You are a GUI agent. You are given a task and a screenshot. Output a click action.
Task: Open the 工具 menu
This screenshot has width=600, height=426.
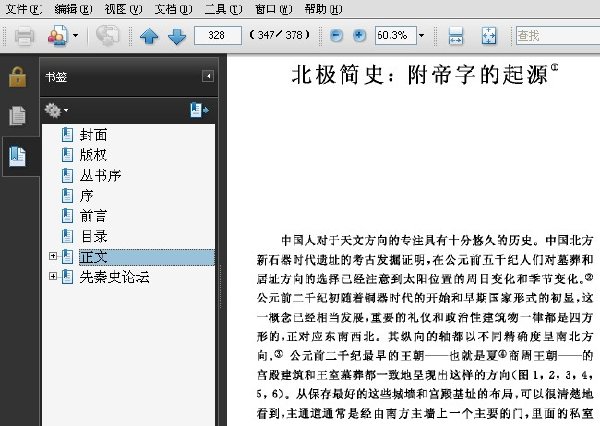pos(223,9)
